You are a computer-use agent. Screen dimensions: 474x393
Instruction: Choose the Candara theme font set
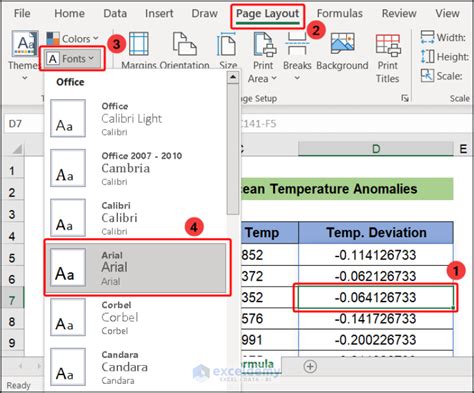pyautogui.click(x=136, y=367)
